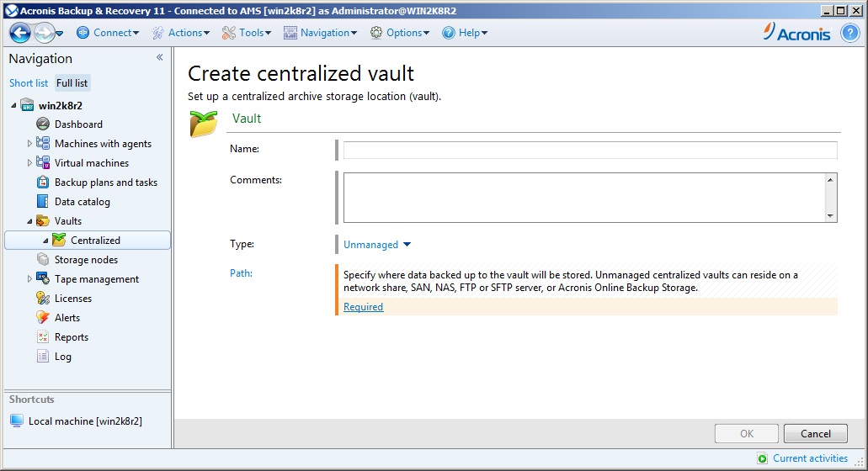Click the Machines with agents icon
The image size is (868, 471).
pos(43,143)
